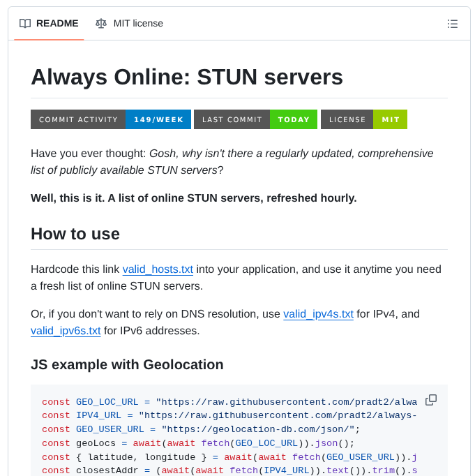The width and height of the screenshot is (475, 476).
Task: Click the Always Online: STUN servers heading
Action: click(x=187, y=77)
